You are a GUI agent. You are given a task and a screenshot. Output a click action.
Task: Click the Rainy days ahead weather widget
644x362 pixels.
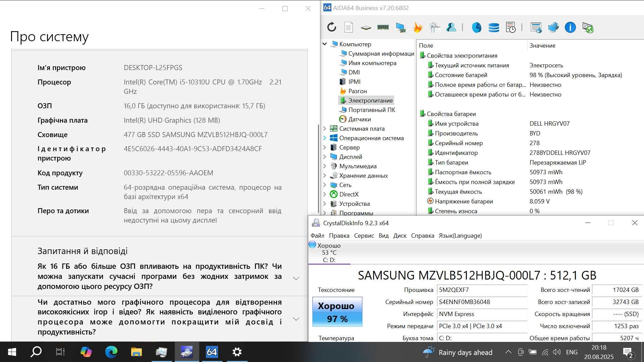click(458, 352)
